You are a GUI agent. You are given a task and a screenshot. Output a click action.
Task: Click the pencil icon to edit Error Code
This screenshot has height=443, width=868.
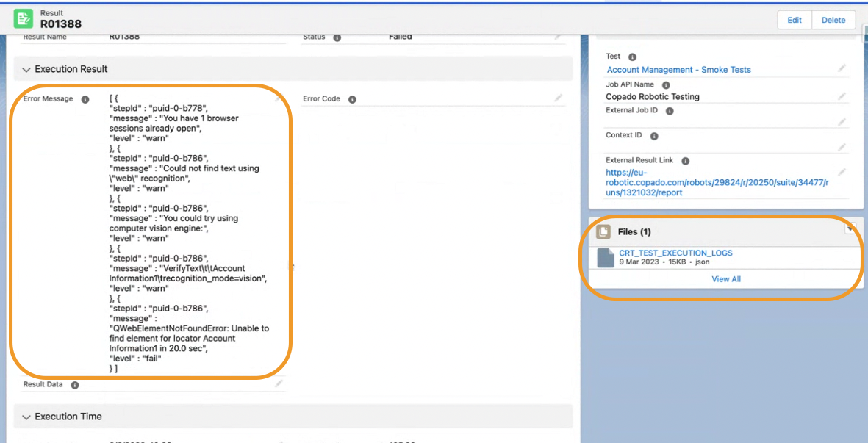(x=559, y=98)
